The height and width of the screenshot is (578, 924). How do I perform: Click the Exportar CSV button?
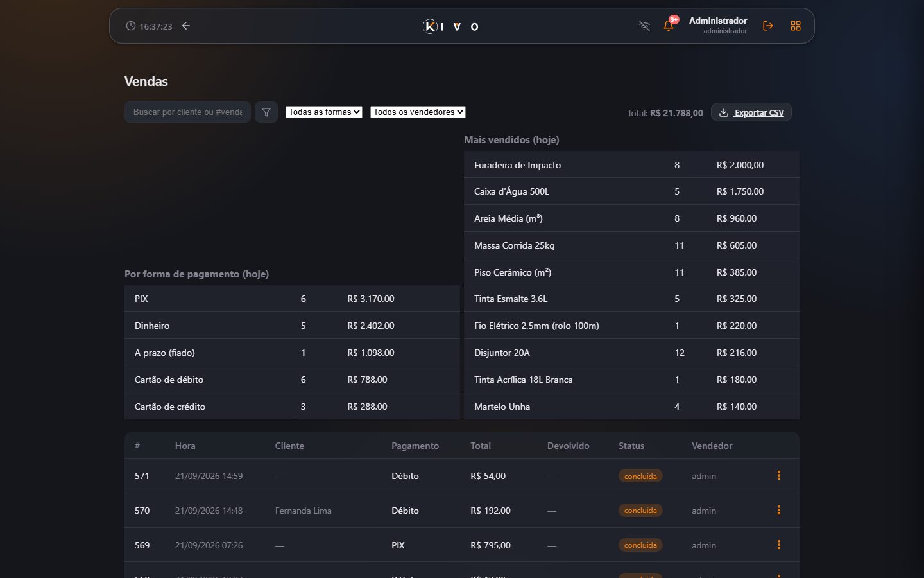point(751,112)
